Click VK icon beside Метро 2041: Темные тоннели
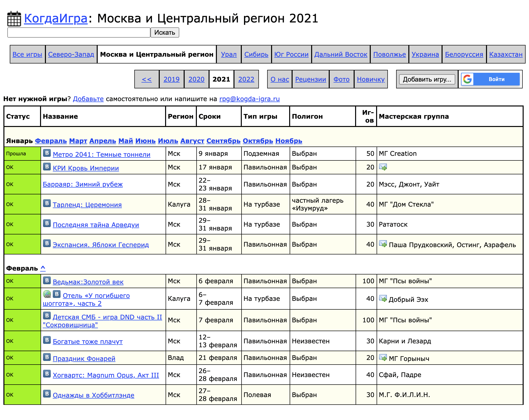The image size is (529, 420). click(x=47, y=153)
